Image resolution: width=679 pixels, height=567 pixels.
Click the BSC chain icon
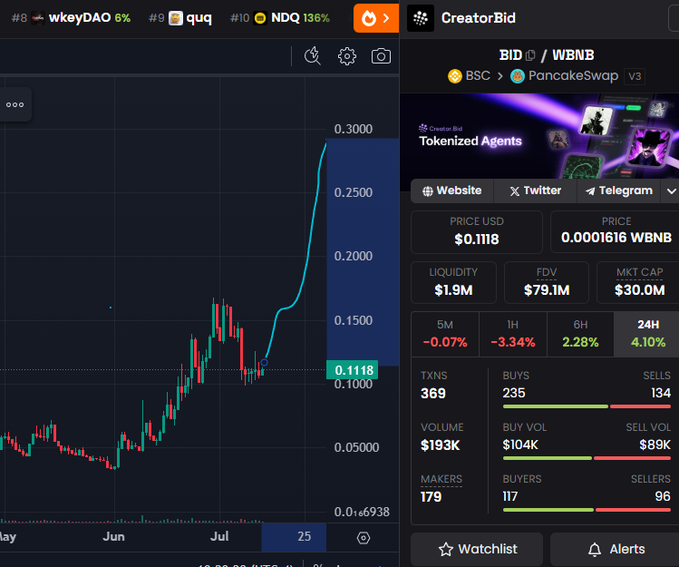point(455,76)
